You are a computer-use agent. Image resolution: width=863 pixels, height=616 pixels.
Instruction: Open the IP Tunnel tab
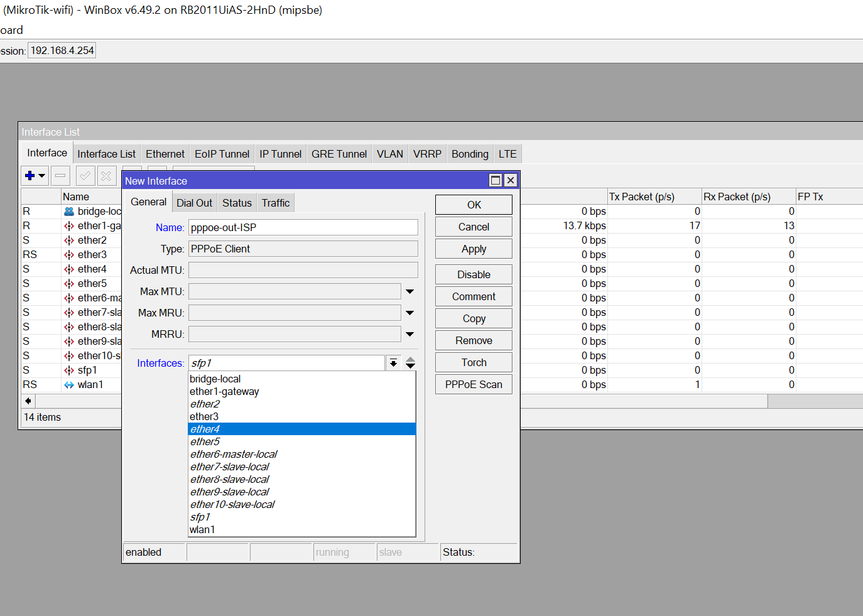tap(281, 154)
